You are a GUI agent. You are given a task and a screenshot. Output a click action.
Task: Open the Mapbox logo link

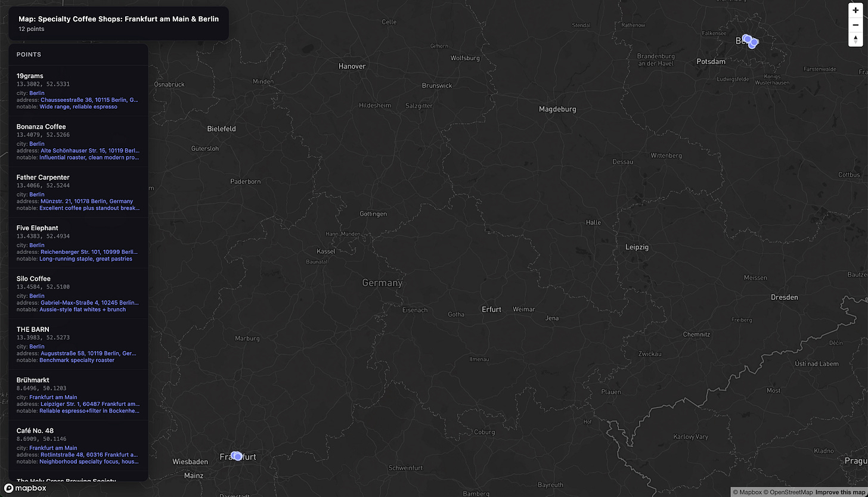pyautogui.click(x=25, y=488)
